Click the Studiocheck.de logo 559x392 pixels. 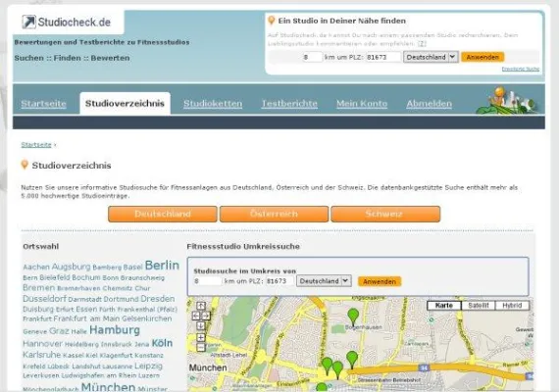pos(67,23)
